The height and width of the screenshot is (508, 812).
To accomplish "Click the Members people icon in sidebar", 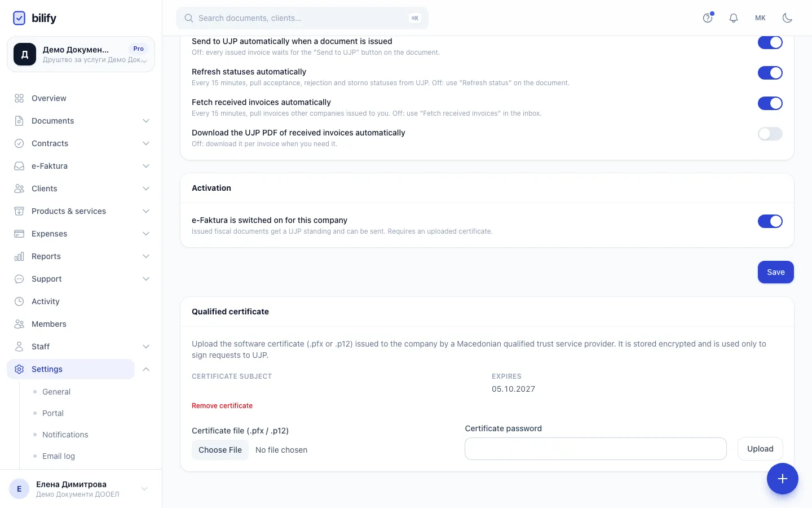I will pyautogui.click(x=19, y=324).
